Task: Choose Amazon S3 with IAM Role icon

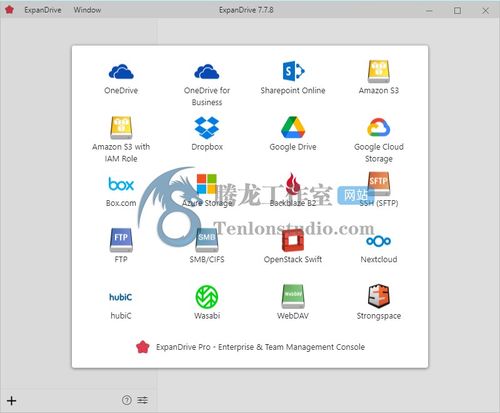Action: pyautogui.click(x=121, y=127)
